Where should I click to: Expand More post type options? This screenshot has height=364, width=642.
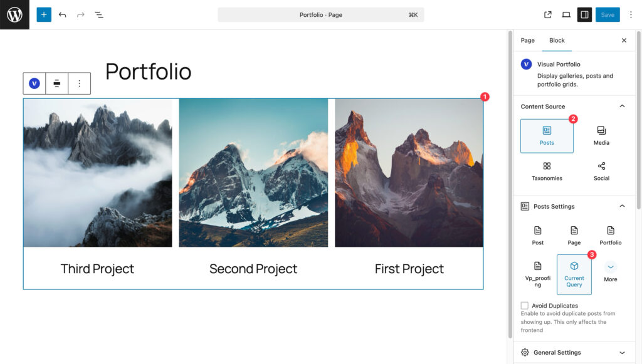pyautogui.click(x=611, y=271)
